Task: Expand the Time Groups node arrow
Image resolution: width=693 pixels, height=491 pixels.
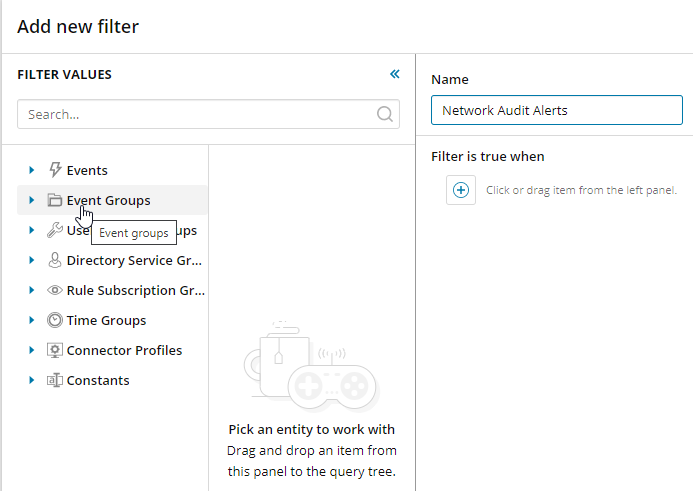Action: (32, 320)
